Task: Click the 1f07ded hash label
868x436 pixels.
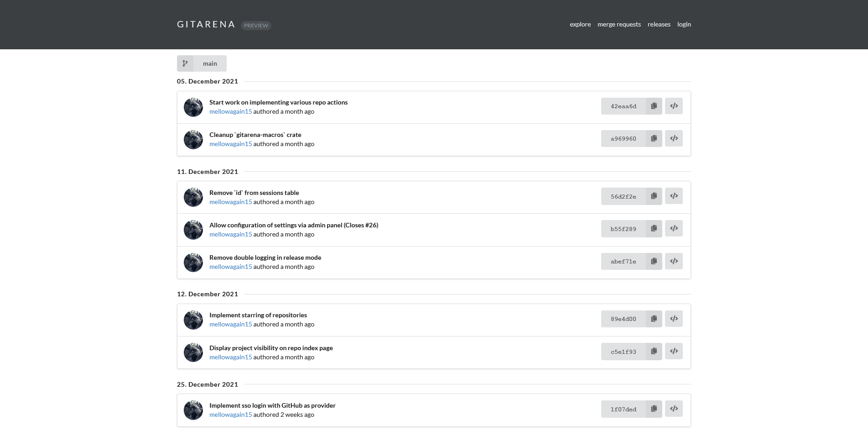Action: pyautogui.click(x=624, y=409)
